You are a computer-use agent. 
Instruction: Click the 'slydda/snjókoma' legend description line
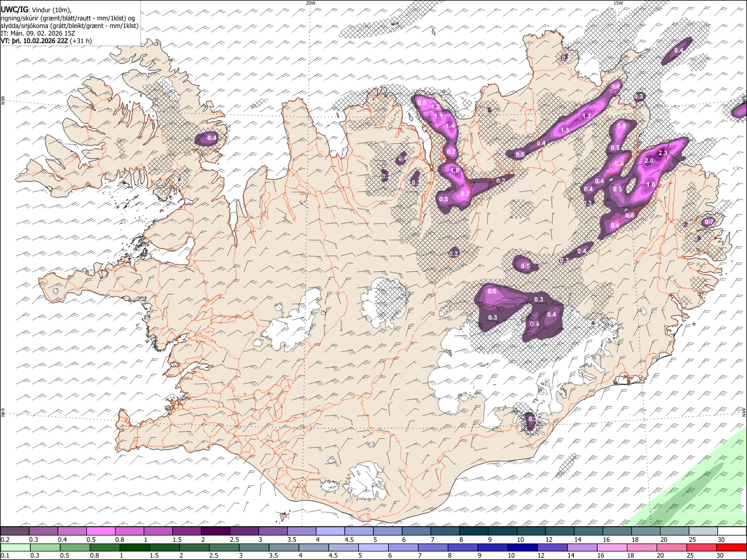69,26
